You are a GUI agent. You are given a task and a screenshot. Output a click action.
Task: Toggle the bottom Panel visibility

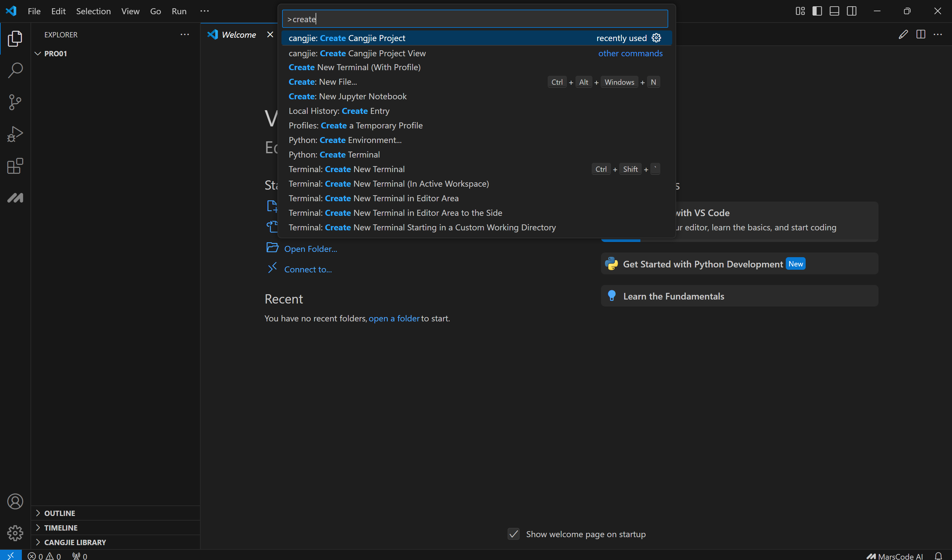pos(834,11)
